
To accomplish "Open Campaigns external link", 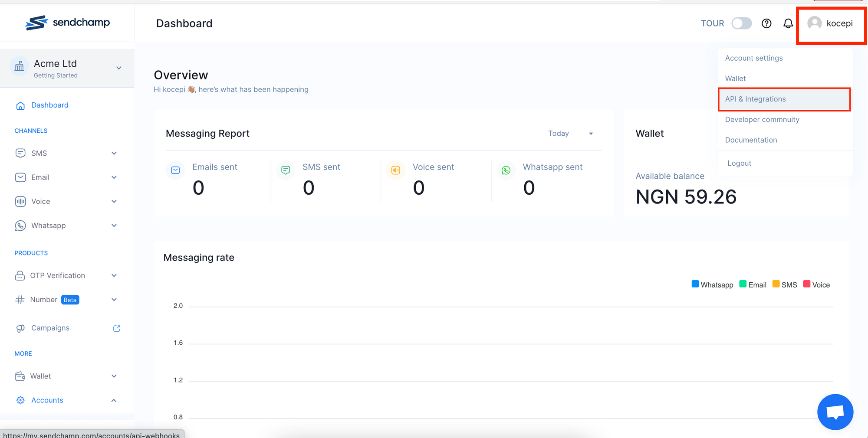I will [116, 328].
